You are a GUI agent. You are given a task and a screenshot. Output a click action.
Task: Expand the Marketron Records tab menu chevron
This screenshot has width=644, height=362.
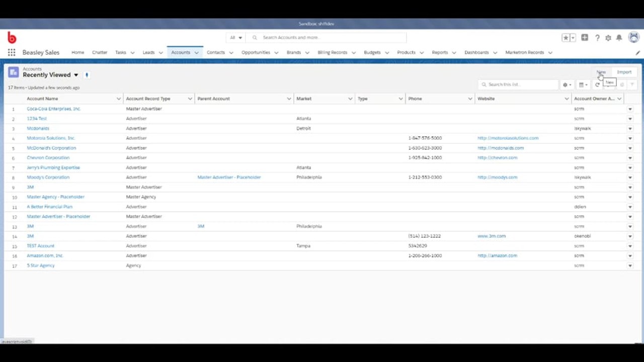(x=550, y=52)
